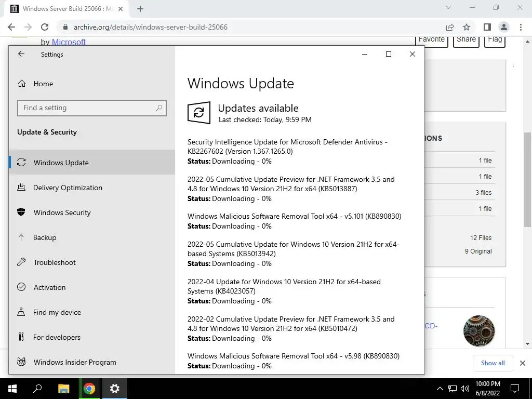The height and width of the screenshot is (399, 532).
Task: Open Find my device settings
Action: pyautogui.click(x=91, y=312)
